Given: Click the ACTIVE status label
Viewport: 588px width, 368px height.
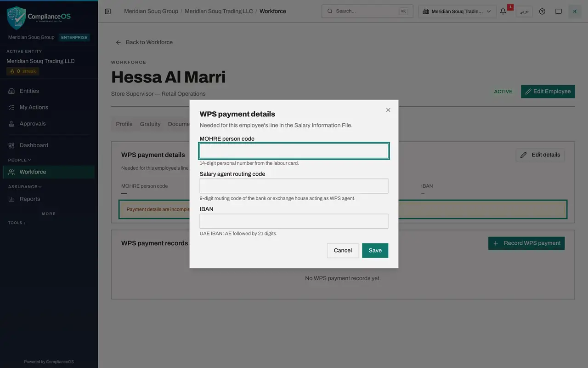Looking at the screenshot, I should pos(503,92).
